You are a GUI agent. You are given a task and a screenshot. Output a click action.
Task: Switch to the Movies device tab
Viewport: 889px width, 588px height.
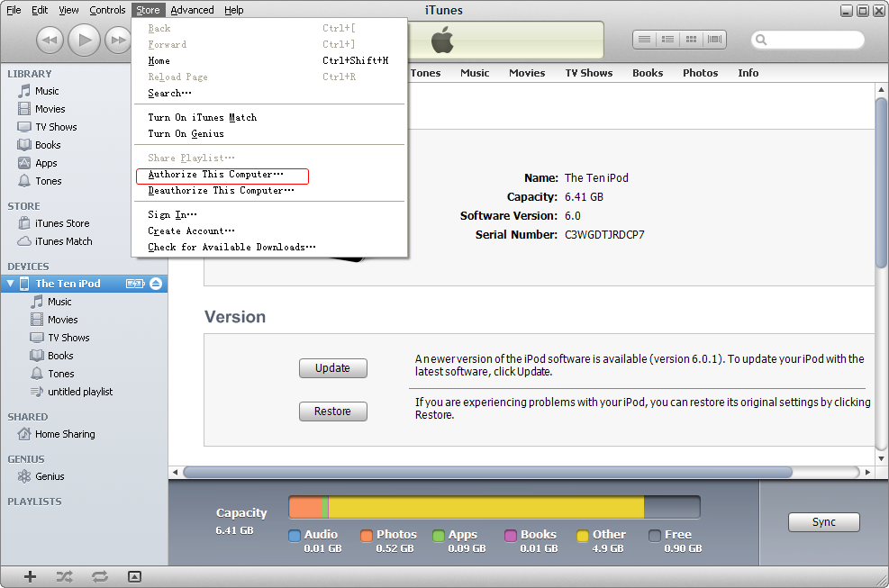(x=527, y=73)
